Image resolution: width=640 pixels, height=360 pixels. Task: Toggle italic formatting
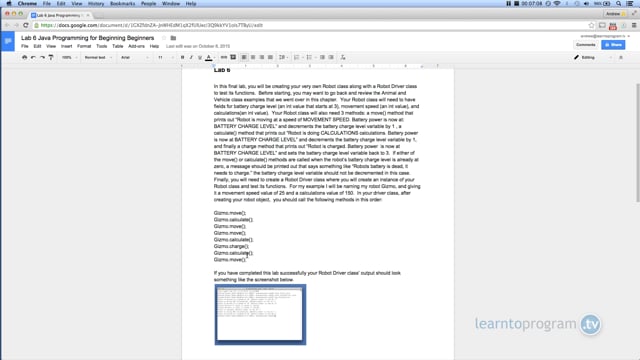point(191,58)
